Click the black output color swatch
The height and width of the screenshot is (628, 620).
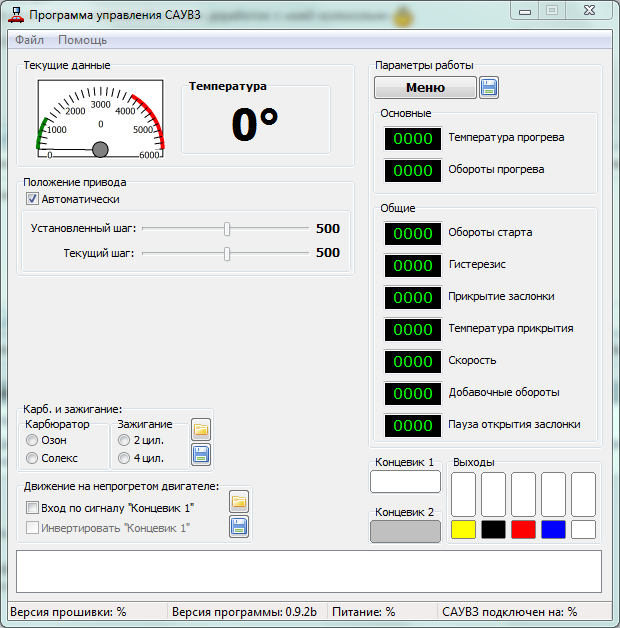click(493, 529)
